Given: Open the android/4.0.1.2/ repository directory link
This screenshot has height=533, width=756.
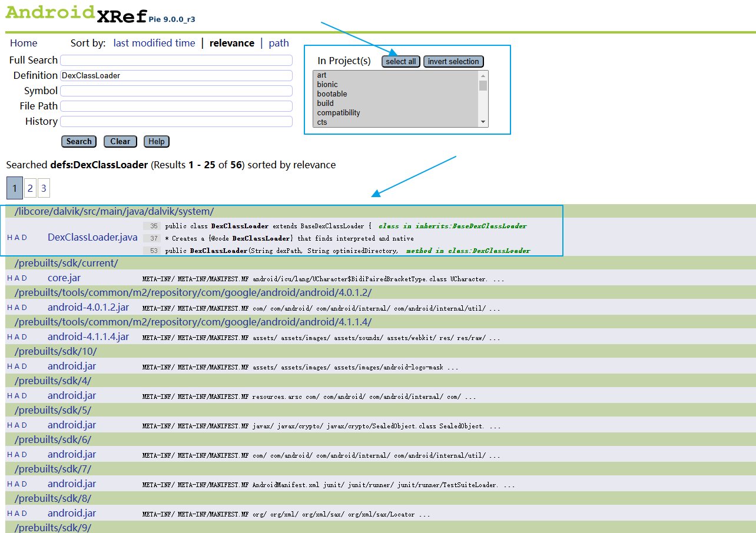Looking at the screenshot, I should (193, 292).
